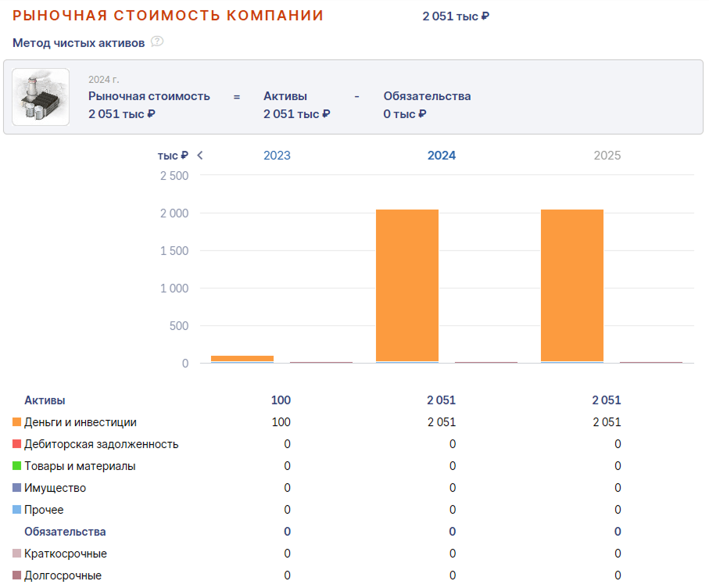Click the red Дебиторская задолженность swatch
The width and height of the screenshot is (709, 588).
pyautogui.click(x=16, y=443)
